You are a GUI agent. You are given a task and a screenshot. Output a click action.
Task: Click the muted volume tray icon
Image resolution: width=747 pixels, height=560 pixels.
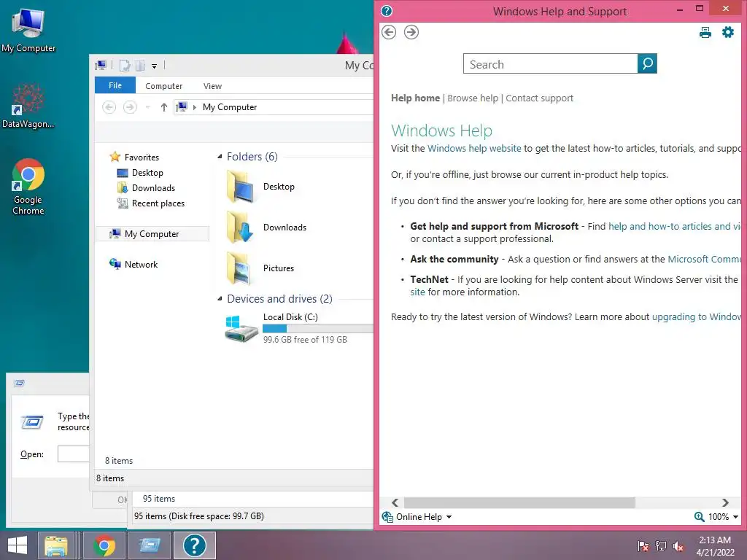point(678,546)
